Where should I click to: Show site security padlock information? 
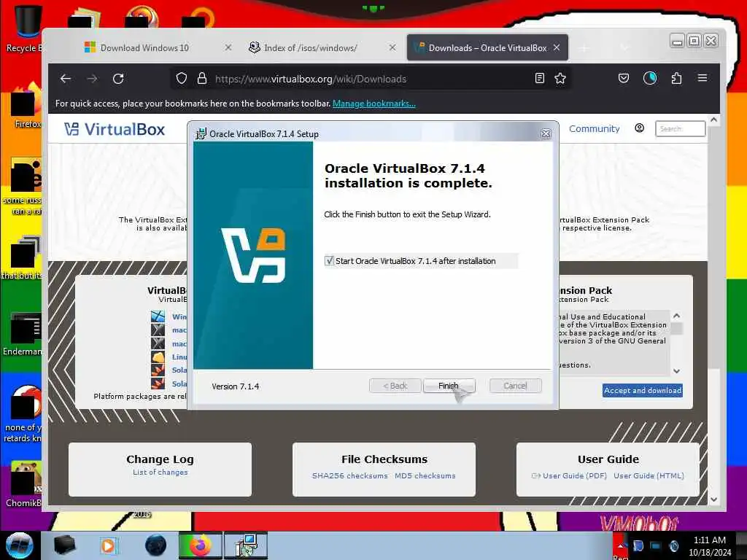pyautogui.click(x=202, y=79)
